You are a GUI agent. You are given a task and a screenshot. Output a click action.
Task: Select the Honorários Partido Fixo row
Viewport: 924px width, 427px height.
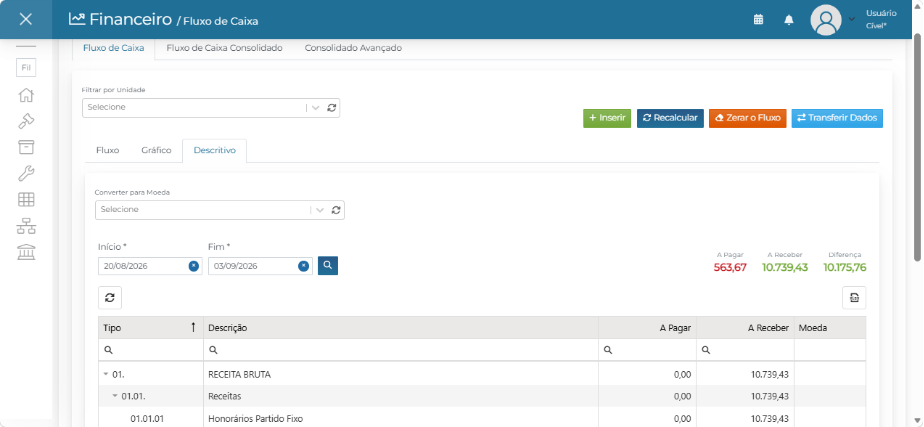pyautogui.click(x=482, y=419)
